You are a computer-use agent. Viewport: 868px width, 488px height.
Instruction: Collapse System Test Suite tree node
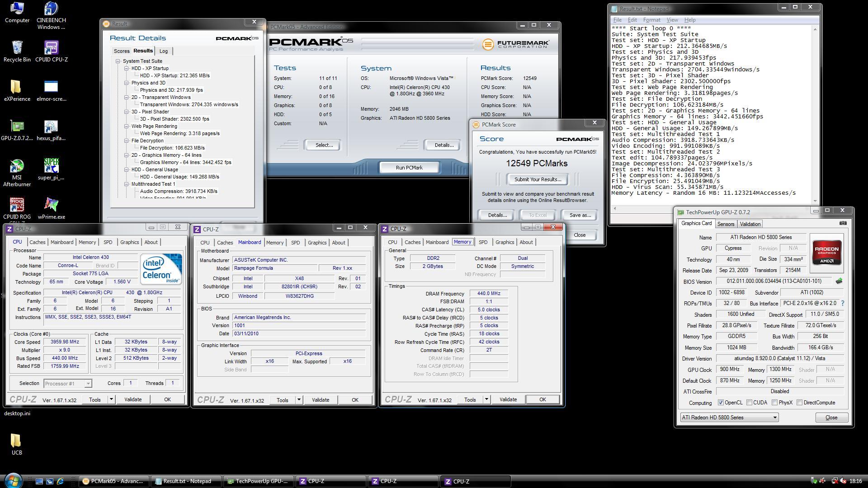point(118,61)
